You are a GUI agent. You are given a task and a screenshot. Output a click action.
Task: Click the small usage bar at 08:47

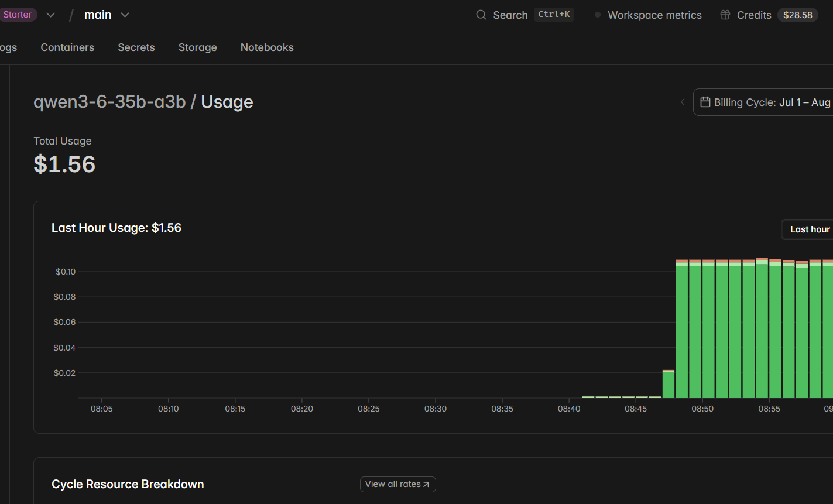coord(669,384)
